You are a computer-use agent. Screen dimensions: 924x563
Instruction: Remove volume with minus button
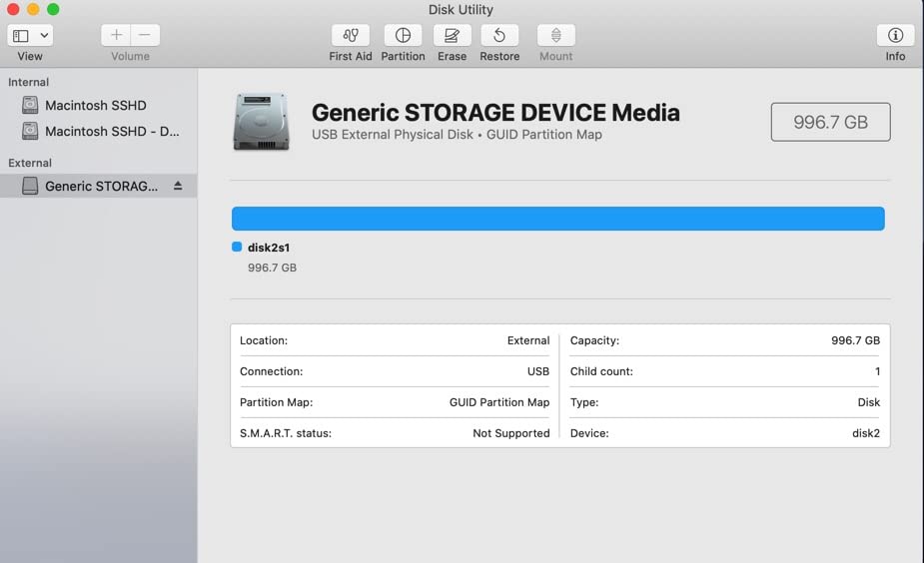(145, 35)
